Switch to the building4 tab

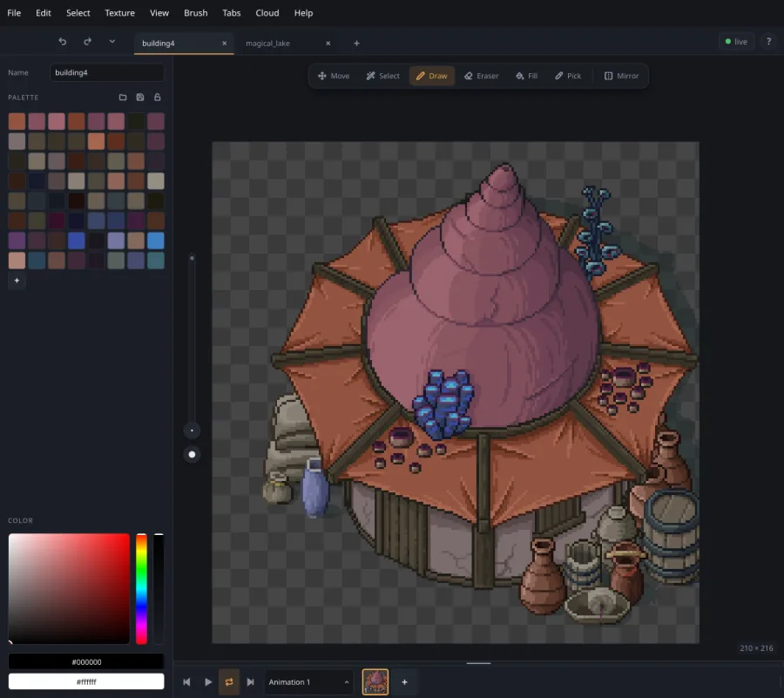click(x=158, y=44)
